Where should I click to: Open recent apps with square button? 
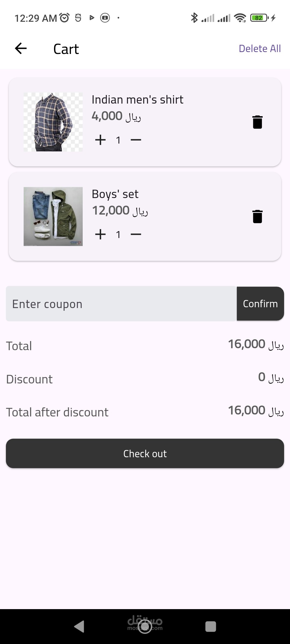coord(211,627)
